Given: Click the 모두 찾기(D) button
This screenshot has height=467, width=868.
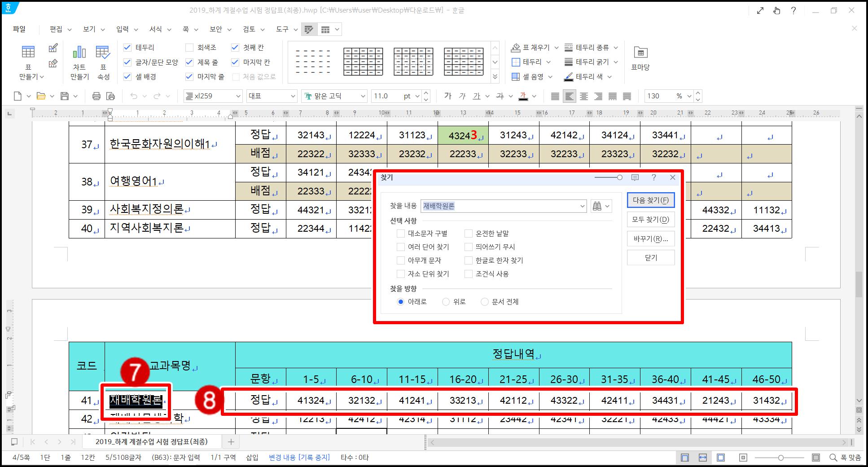Looking at the screenshot, I should (651, 220).
